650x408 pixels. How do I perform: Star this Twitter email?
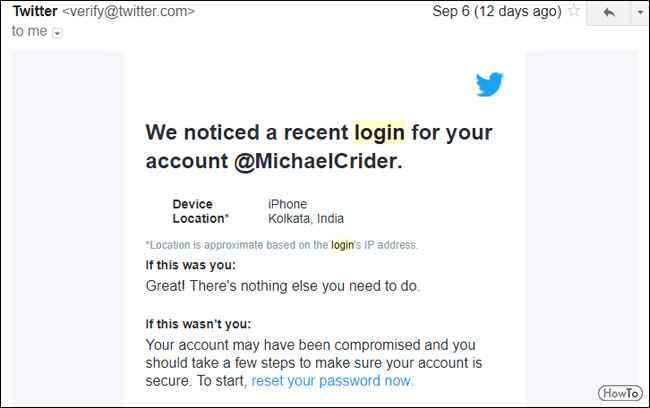(574, 11)
